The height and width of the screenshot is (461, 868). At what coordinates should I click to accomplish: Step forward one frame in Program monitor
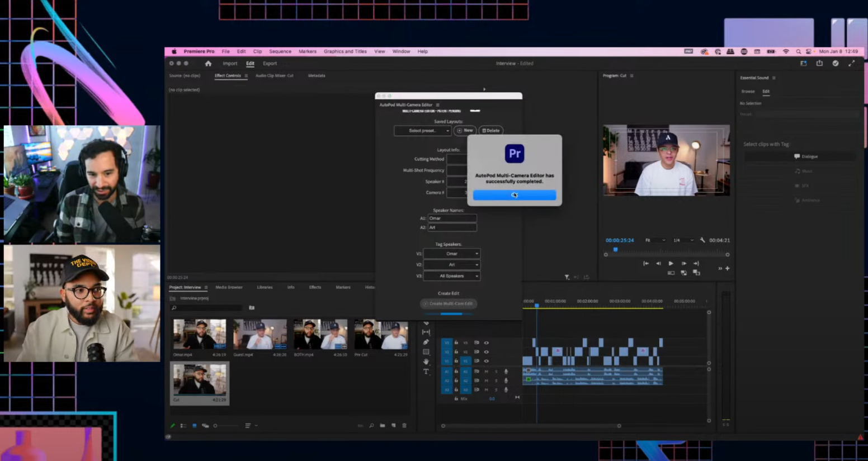684,263
